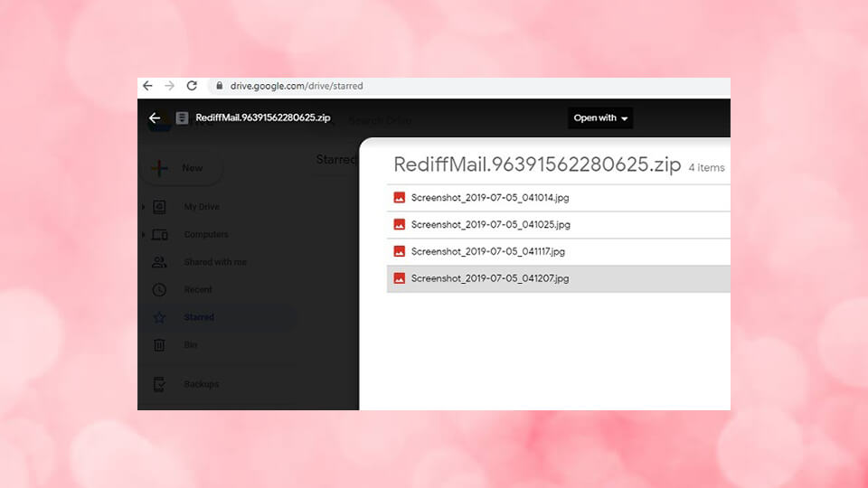The width and height of the screenshot is (868, 488).
Task: Open Backups in the sidebar
Action: 201,384
